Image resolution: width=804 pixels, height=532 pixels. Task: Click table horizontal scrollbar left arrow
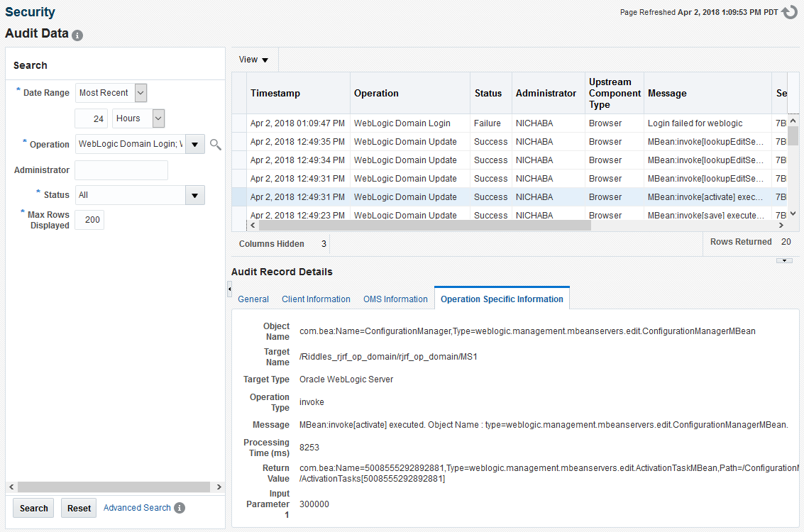253,226
